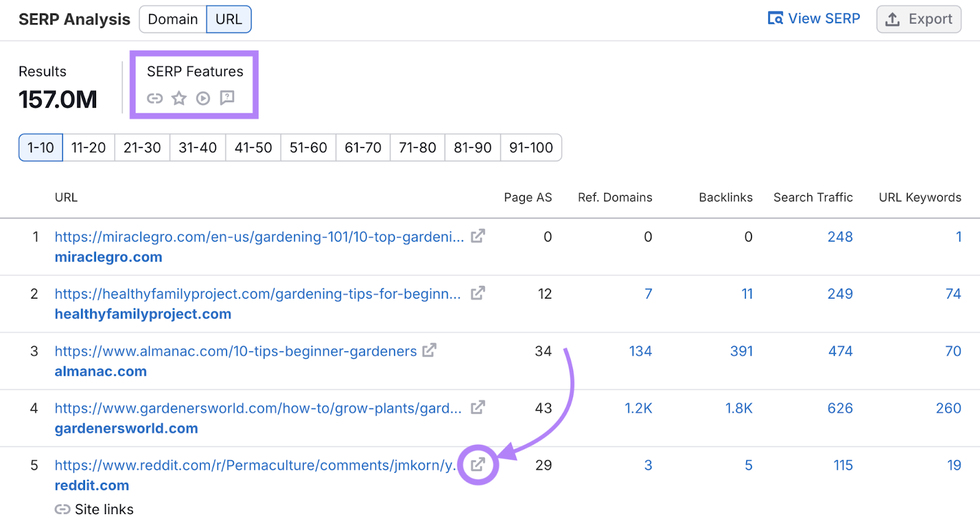The width and height of the screenshot is (980, 530).
Task: Click the star reviews SERP feature icon
Action: tap(179, 98)
